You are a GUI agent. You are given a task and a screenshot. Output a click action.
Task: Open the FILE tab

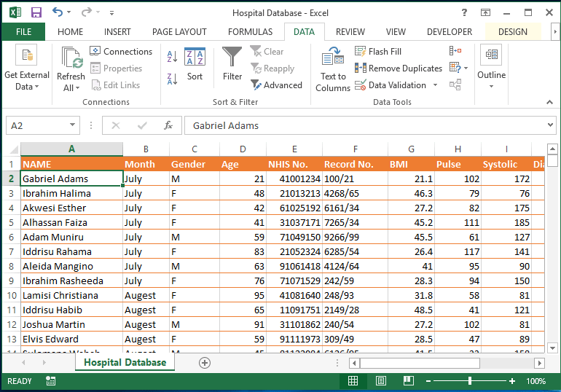[x=23, y=32]
